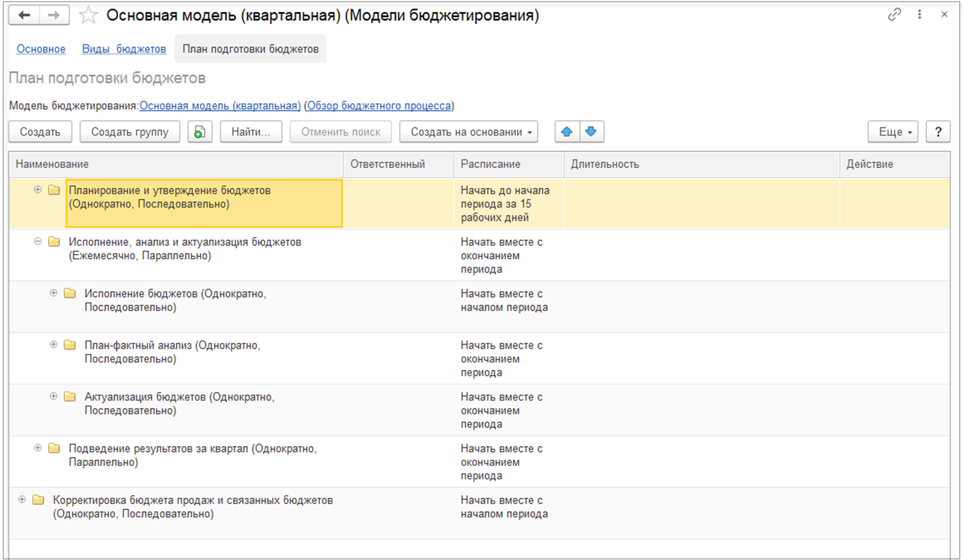Click the copy link chain icon

895,15
